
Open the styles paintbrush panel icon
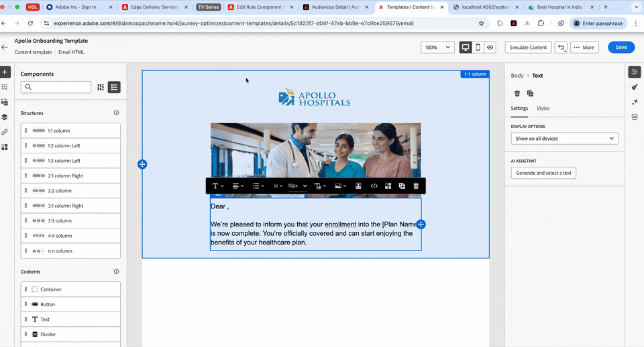pos(635,87)
